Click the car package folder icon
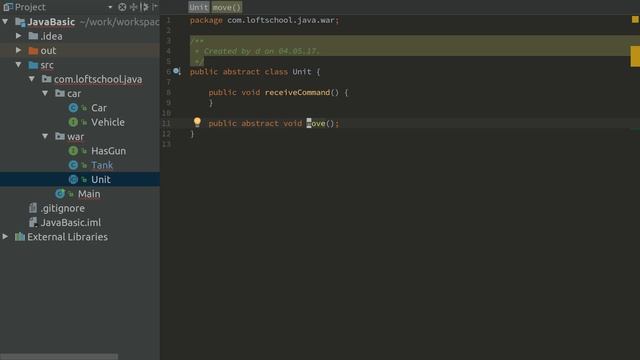The image size is (640, 360). coord(60,93)
